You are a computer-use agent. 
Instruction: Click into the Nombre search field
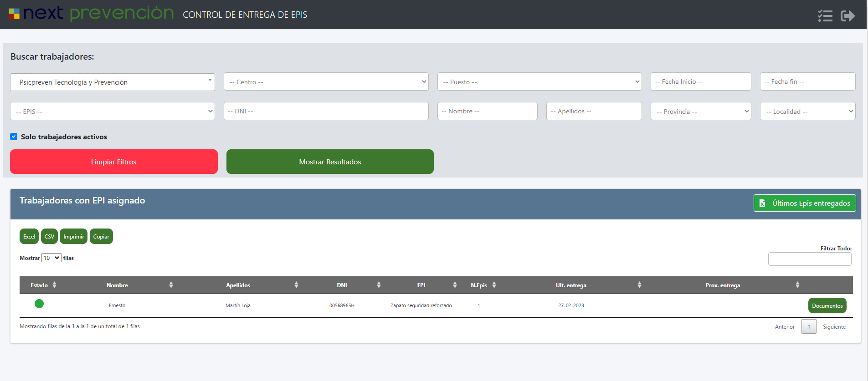click(488, 111)
